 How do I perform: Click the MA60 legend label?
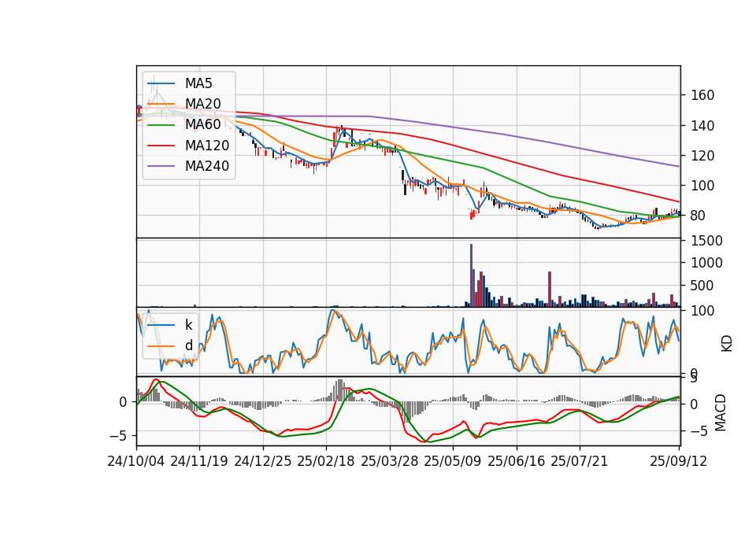(x=202, y=124)
